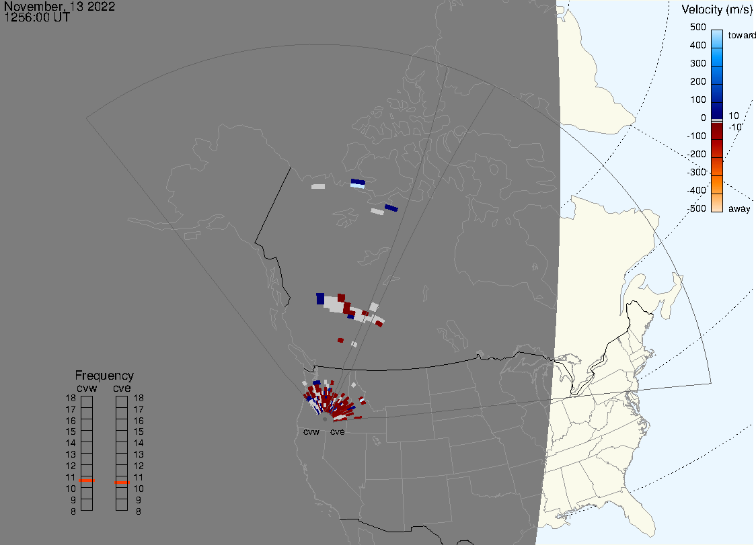Click the 500 label on velocity scale
The width and height of the screenshot is (756, 545).
[x=697, y=28]
